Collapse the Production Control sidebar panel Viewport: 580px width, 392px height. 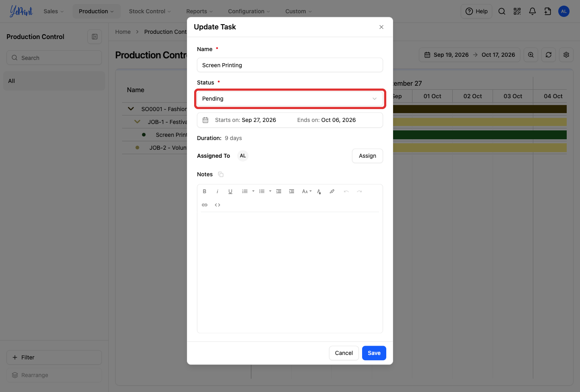(x=95, y=37)
